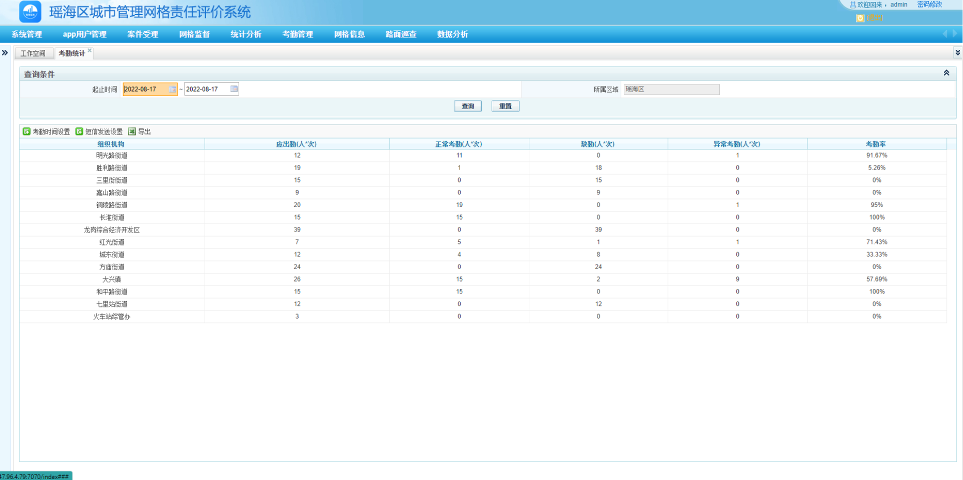Open the 考勤管理 menu
The height and width of the screenshot is (480, 963).
pyautogui.click(x=297, y=34)
